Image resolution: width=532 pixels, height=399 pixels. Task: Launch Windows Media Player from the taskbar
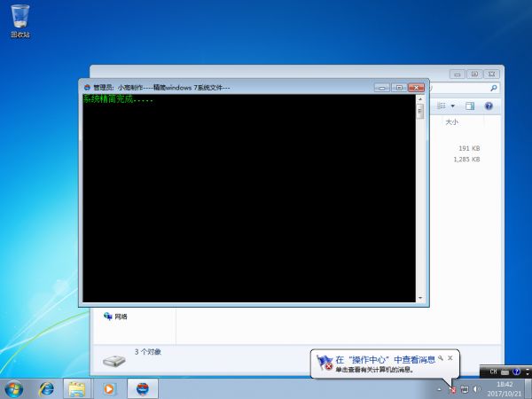click(108, 389)
